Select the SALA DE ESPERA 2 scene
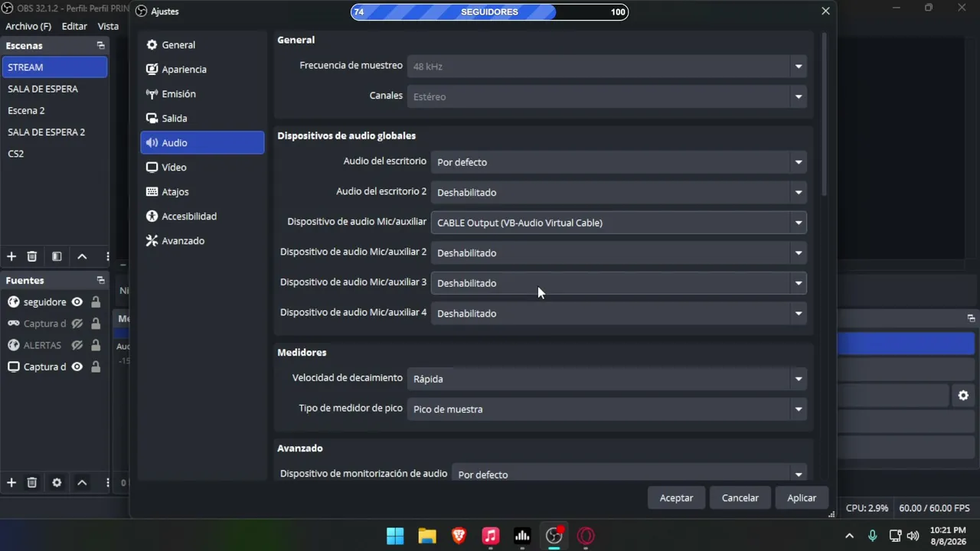Image resolution: width=980 pixels, height=551 pixels. (x=54, y=132)
